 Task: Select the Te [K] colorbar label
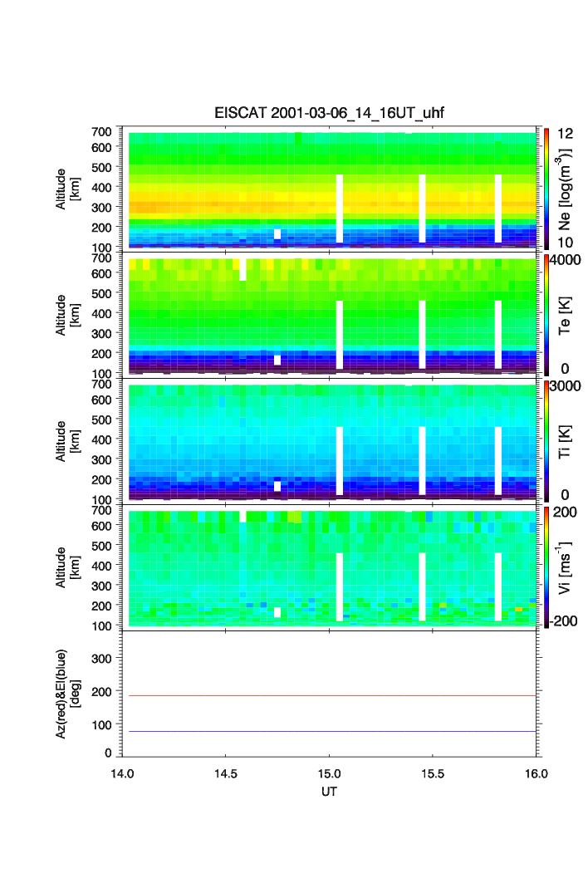tap(565, 314)
